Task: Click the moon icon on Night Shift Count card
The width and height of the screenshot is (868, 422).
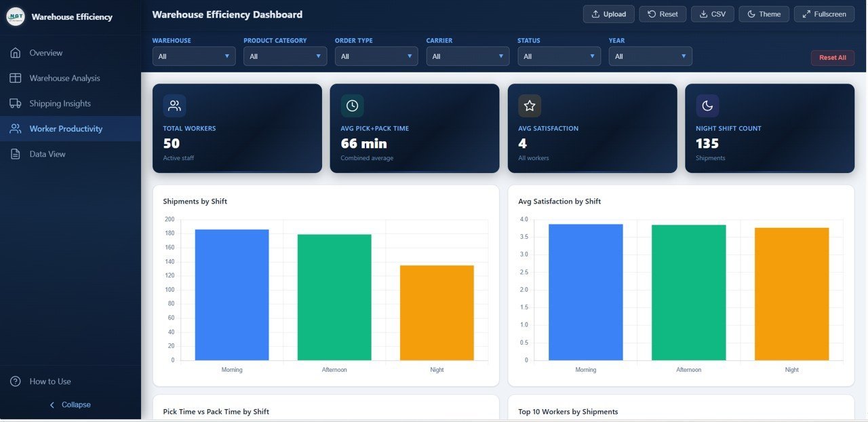Action: tap(707, 106)
